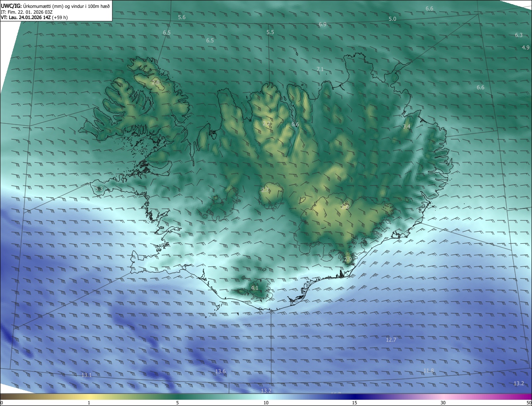Click the 5.0 value label over the sea

(392, 19)
